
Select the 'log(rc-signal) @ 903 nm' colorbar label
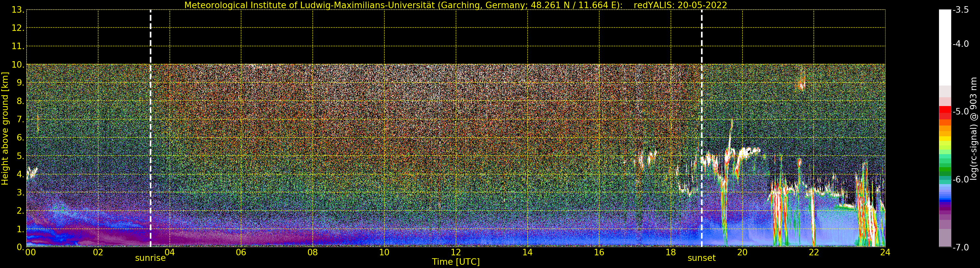point(973,128)
